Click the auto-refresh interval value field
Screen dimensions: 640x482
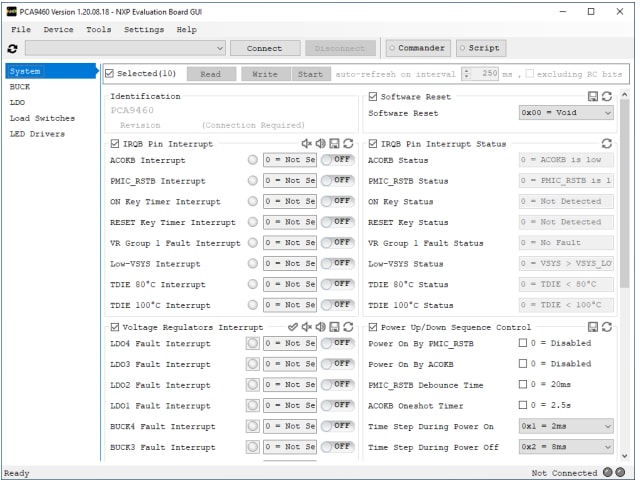click(485, 74)
